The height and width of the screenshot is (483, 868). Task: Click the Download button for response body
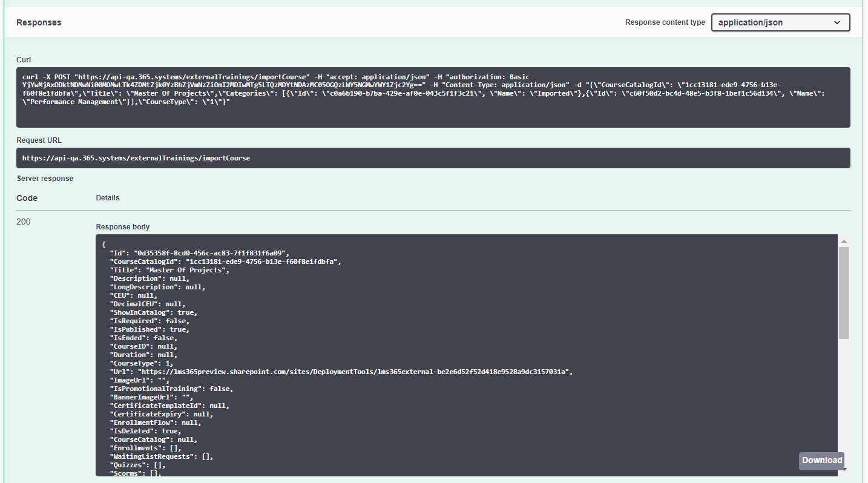pos(821,460)
